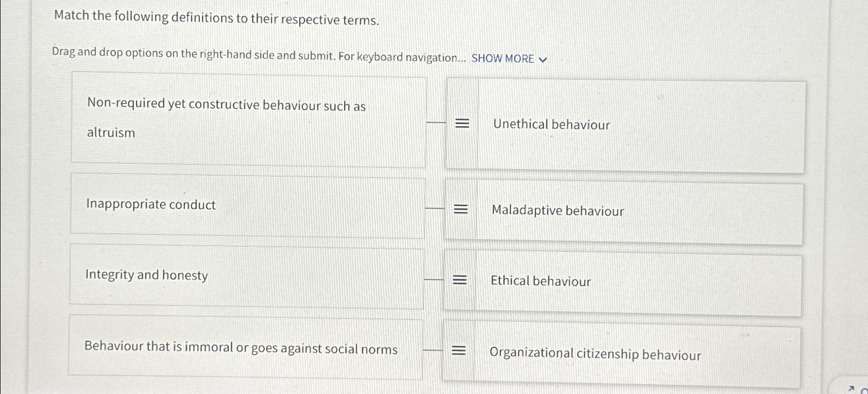Image resolution: width=868 pixels, height=394 pixels.
Task: Click the reorder icon next to Ethical behaviour
Action: pyautogui.click(x=461, y=279)
